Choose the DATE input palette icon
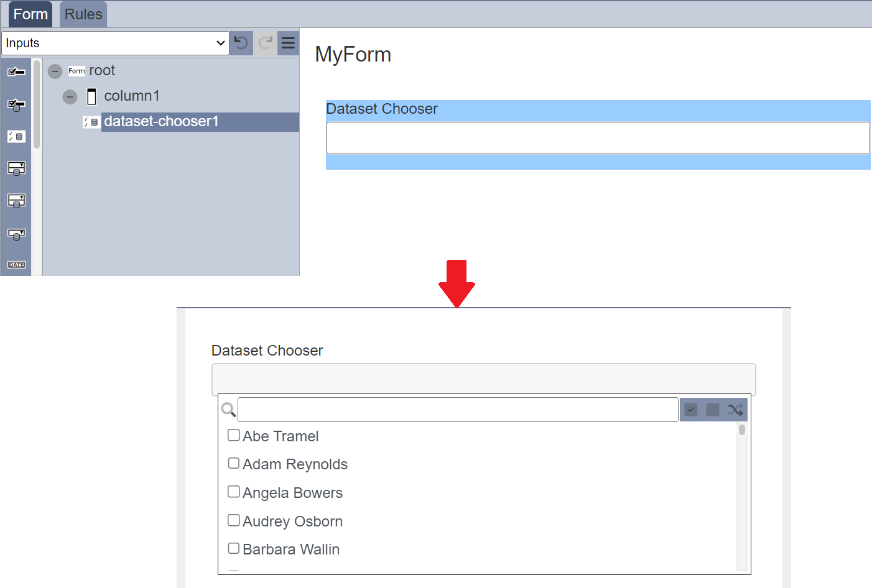The image size is (872, 588). coord(16,265)
